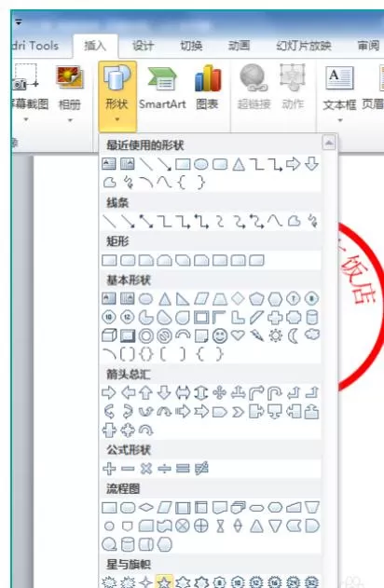384x588 pixels.
Task: Click the 超链接 hyperlink button
Action: pyautogui.click(x=254, y=89)
